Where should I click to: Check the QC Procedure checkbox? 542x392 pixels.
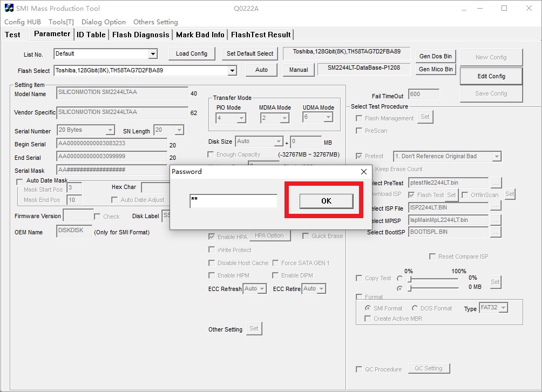tap(359, 369)
